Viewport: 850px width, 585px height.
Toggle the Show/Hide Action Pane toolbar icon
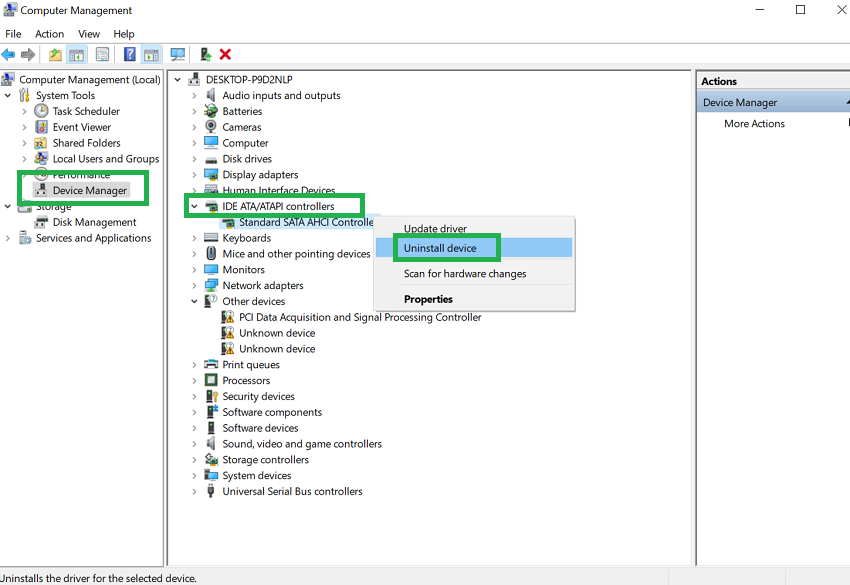pos(151,54)
